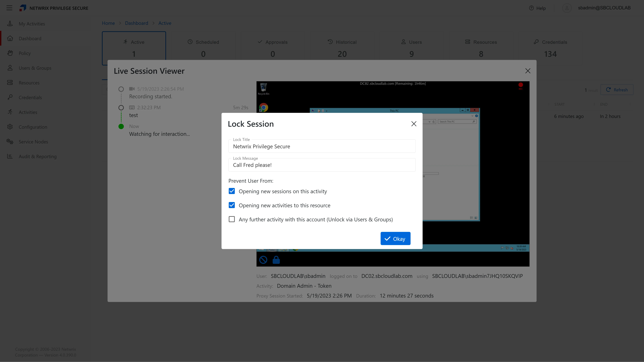Click the Scheduled tab clock icon

click(190, 42)
